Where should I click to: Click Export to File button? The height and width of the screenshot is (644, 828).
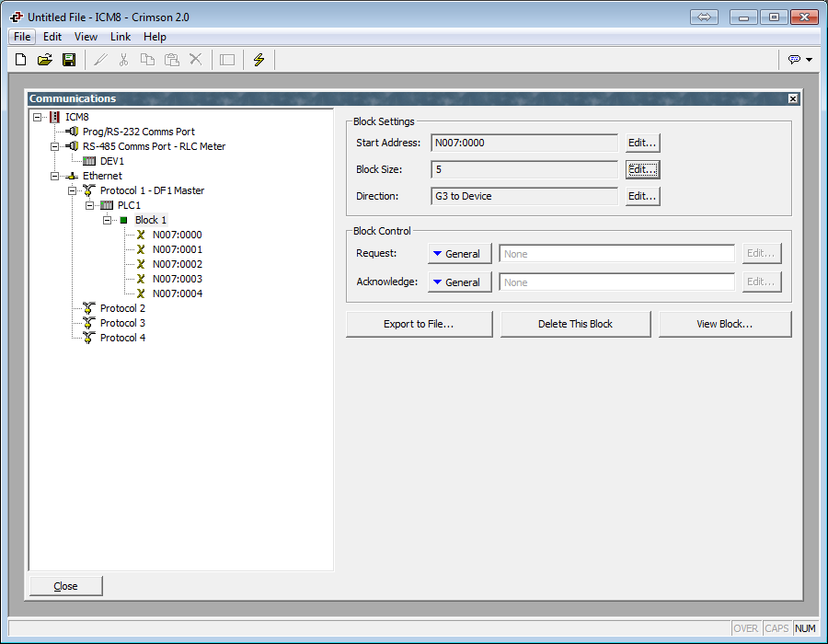[420, 324]
